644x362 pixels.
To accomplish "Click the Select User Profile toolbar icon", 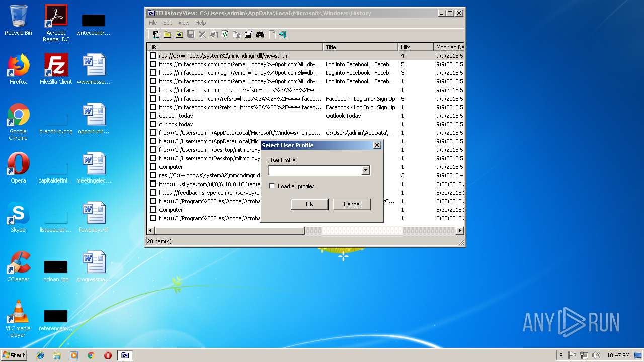I will point(156,34).
